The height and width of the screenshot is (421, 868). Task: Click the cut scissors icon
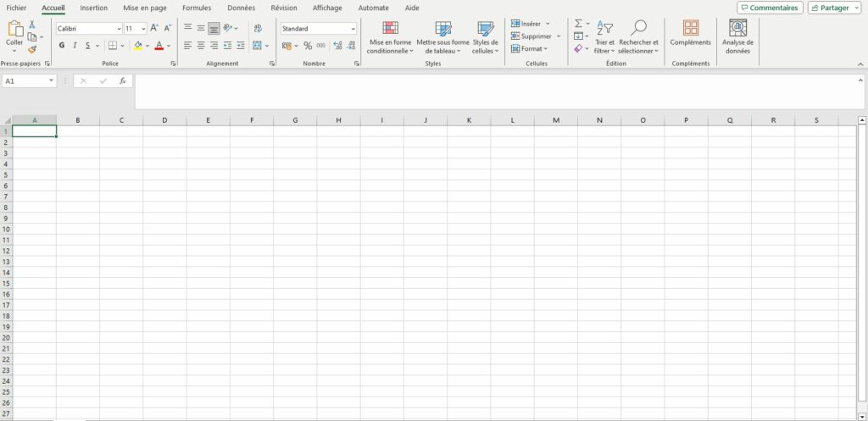32,25
